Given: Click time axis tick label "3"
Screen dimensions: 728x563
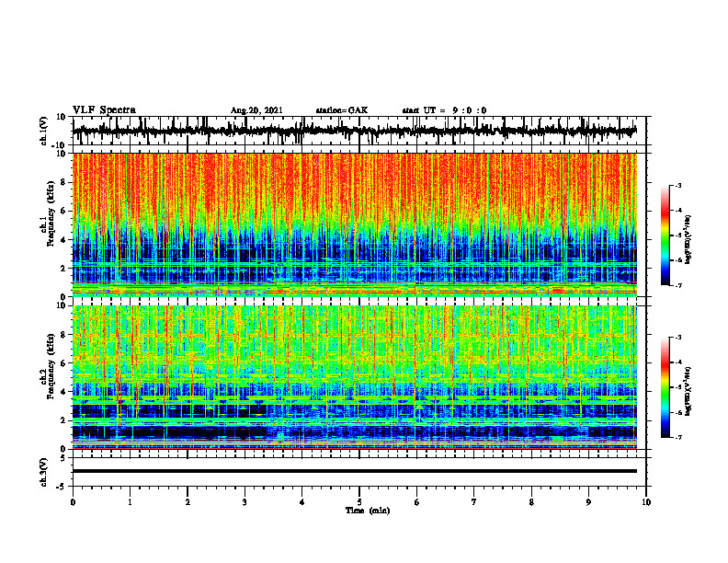Looking at the screenshot, I should click(x=245, y=502).
